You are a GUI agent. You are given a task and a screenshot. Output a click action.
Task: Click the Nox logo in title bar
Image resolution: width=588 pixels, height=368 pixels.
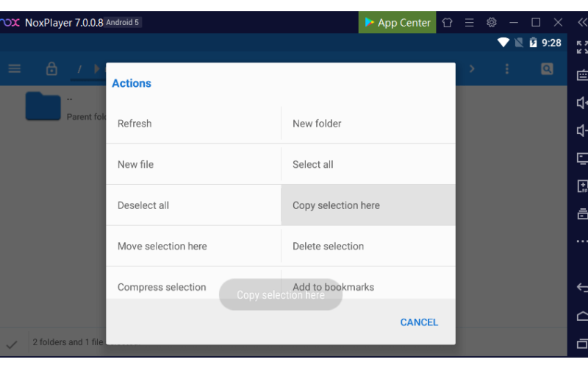coord(10,23)
